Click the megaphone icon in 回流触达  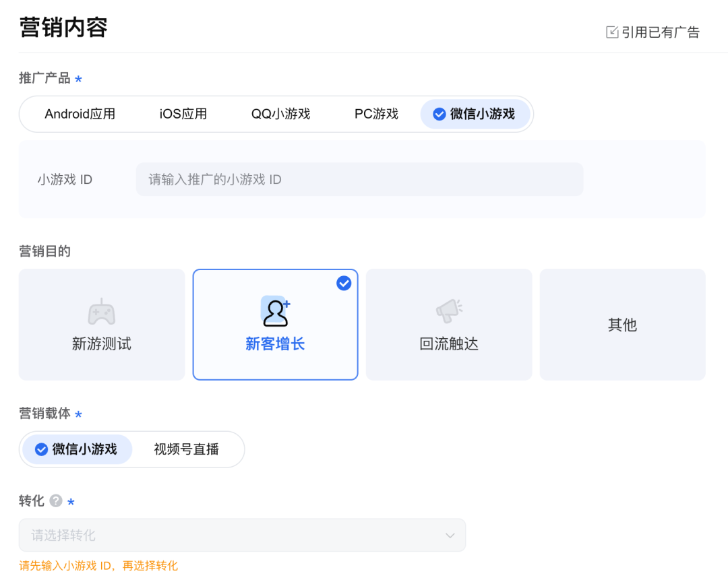[x=449, y=311]
